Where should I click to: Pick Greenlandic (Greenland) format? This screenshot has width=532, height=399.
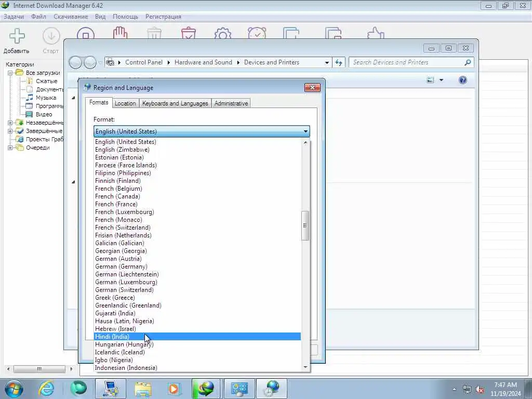click(x=197, y=305)
